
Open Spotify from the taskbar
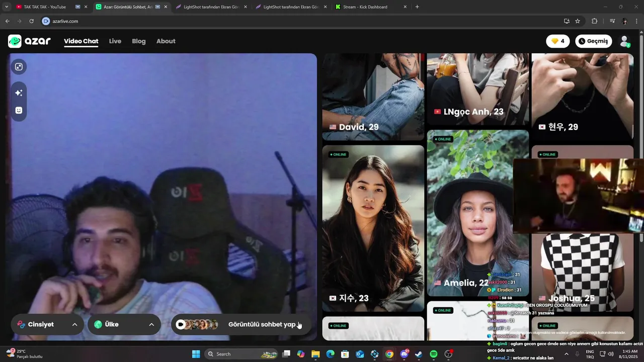click(x=434, y=354)
